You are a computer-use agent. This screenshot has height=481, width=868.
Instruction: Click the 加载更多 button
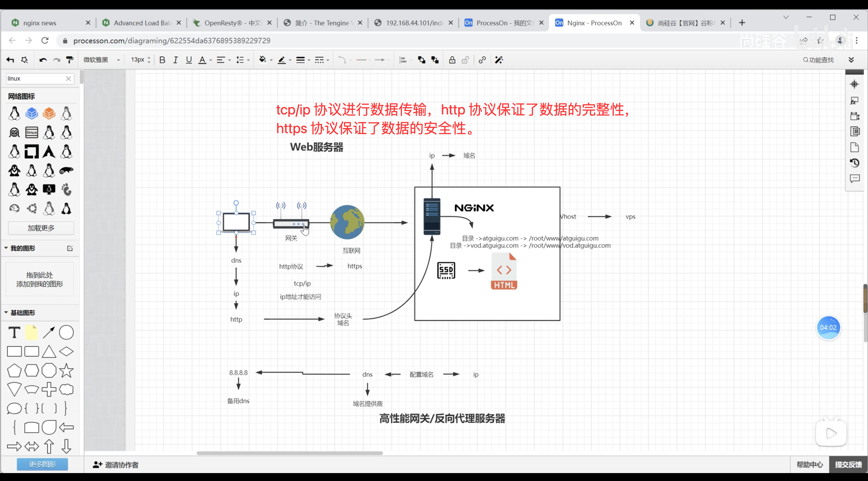[41, 228]
